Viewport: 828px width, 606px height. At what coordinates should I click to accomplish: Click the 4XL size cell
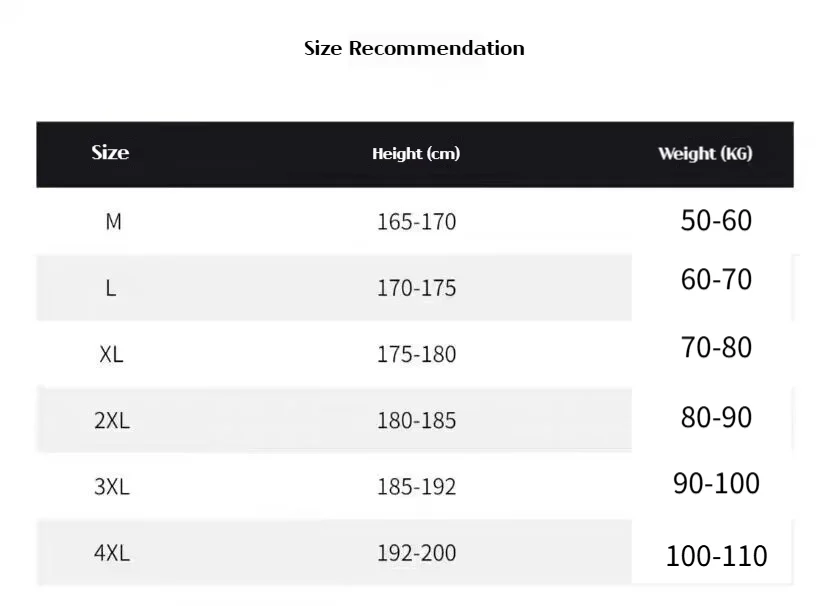[112, 553]
